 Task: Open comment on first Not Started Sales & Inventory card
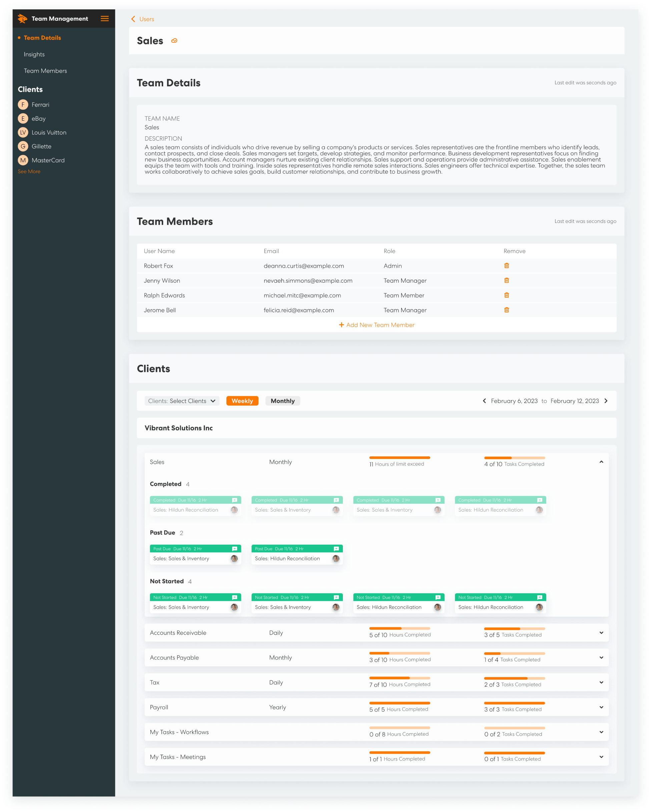point(234,597)
